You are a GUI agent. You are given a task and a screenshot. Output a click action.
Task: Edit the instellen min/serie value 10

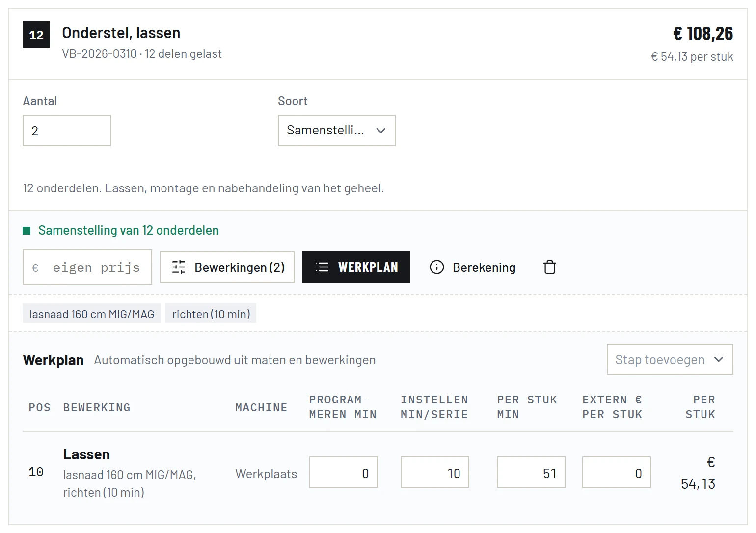click(435, 472)
